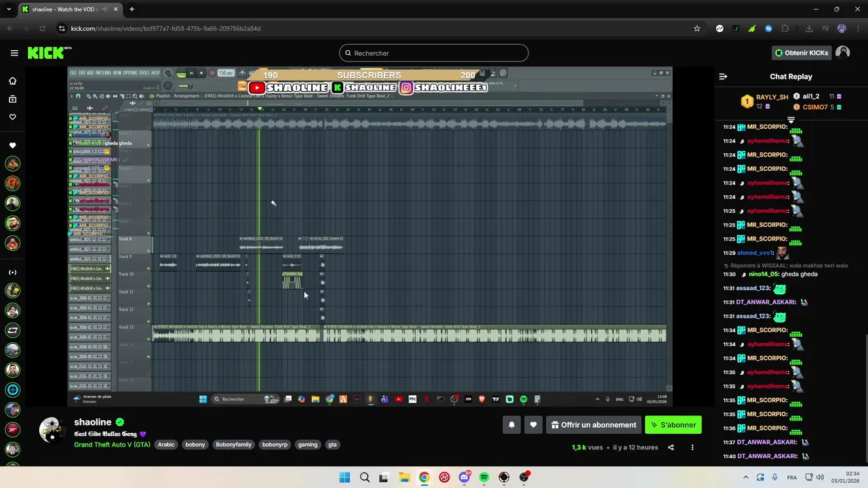Viewport: 868px width, 488px height.
Task: Click the FL Studio tempo display 150
Action: [x=225, y=73]
